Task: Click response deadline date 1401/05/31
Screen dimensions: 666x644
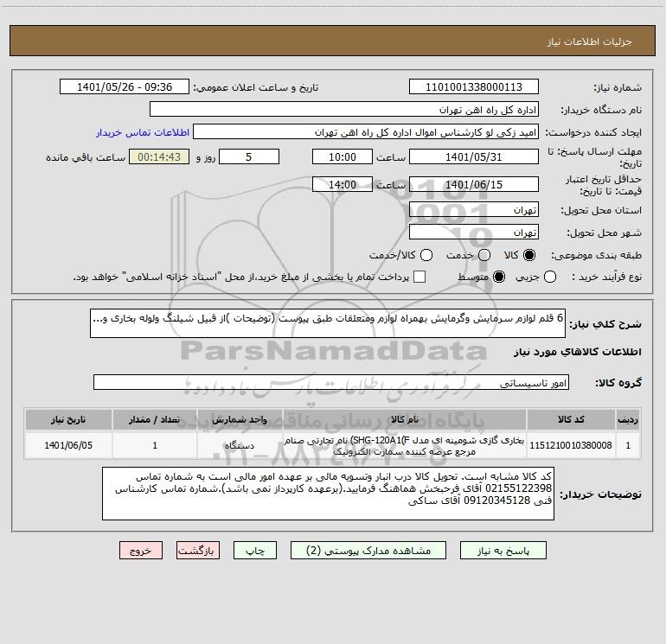Action: point(474,156)
